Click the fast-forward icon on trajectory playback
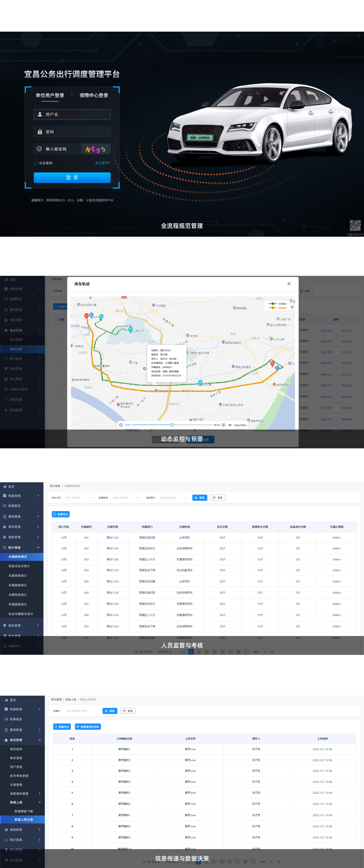364x868 pixels. pos(230,425)
